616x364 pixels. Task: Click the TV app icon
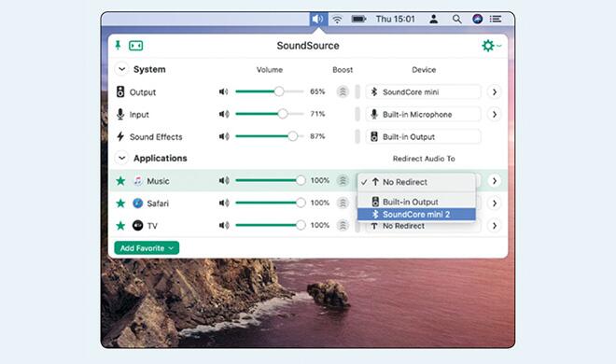(x=138, y=225)
